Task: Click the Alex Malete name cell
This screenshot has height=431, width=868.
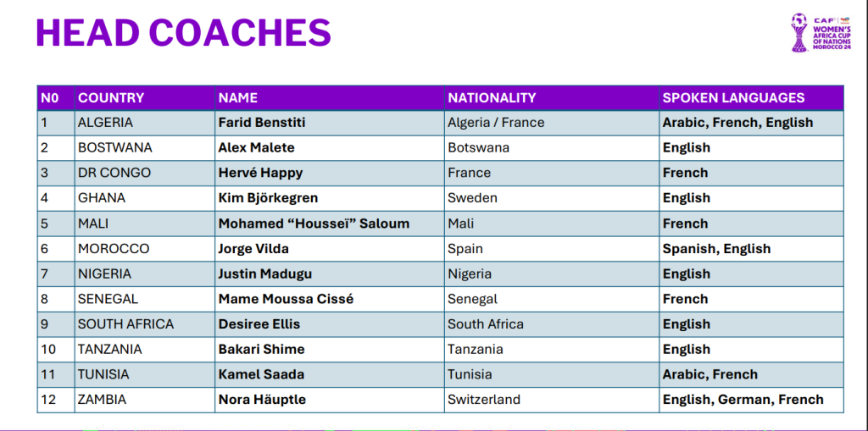Action: point(330,147)
